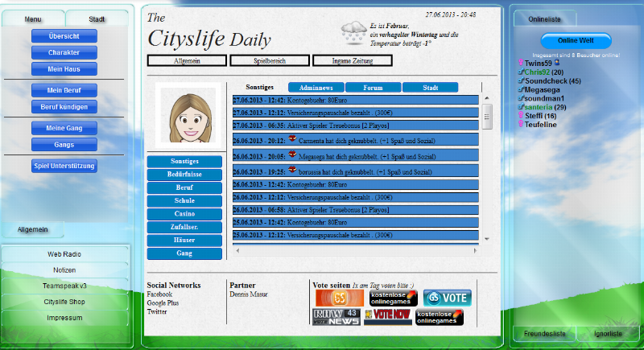
Task: Click the male gender icon beside Soundcheck
Action: 521,80
